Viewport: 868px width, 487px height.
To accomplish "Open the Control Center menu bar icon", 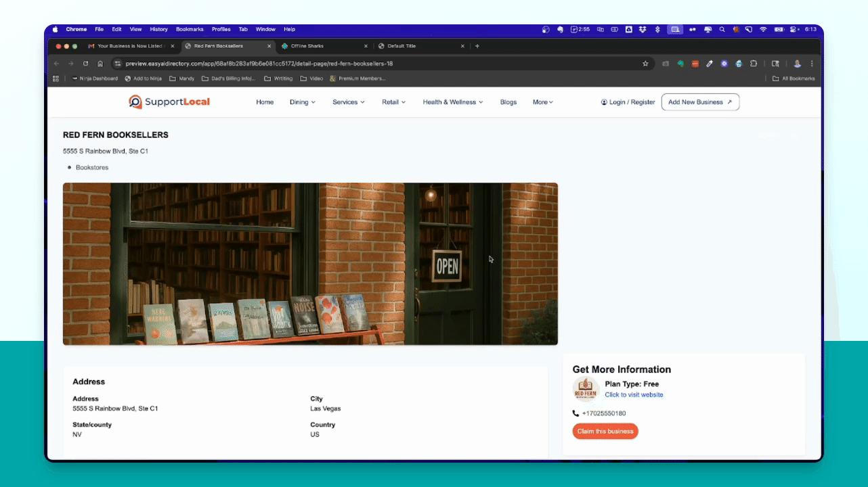I will [x=794, y=29].
